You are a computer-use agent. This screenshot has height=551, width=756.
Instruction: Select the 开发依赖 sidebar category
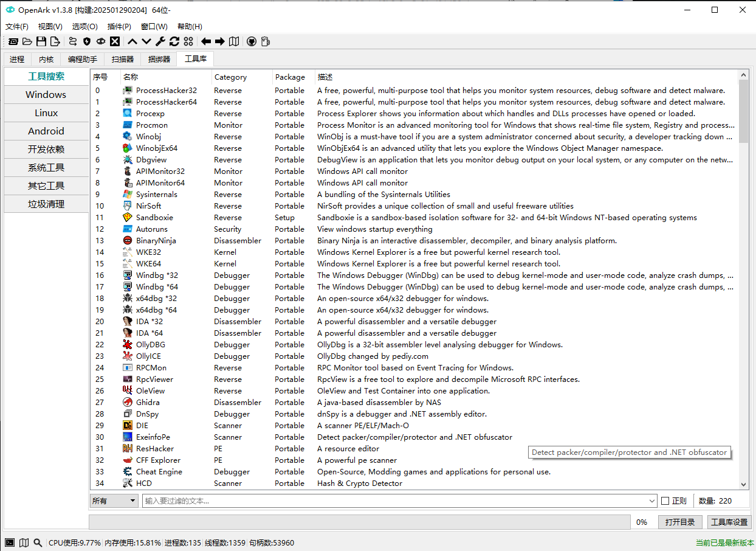point(46,149)
